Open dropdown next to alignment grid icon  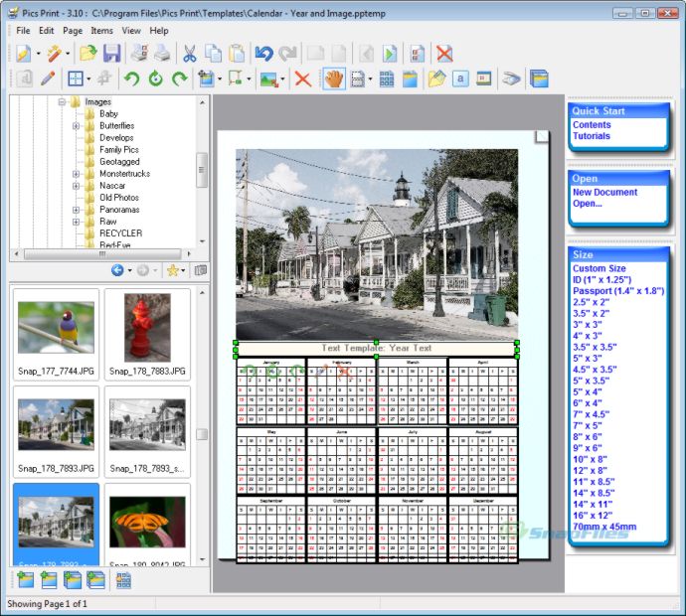click(88, 79)
